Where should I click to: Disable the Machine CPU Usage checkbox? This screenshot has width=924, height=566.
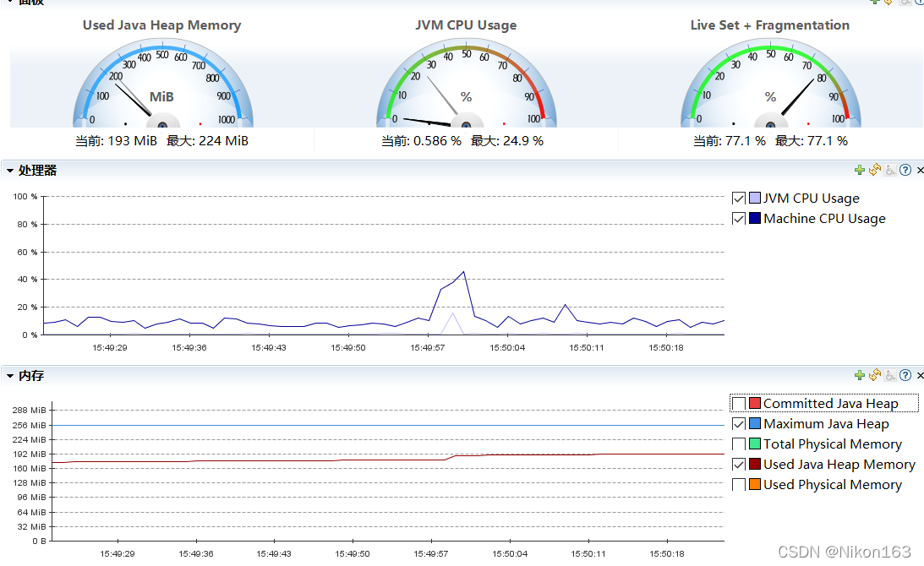[x=738, y=218]
